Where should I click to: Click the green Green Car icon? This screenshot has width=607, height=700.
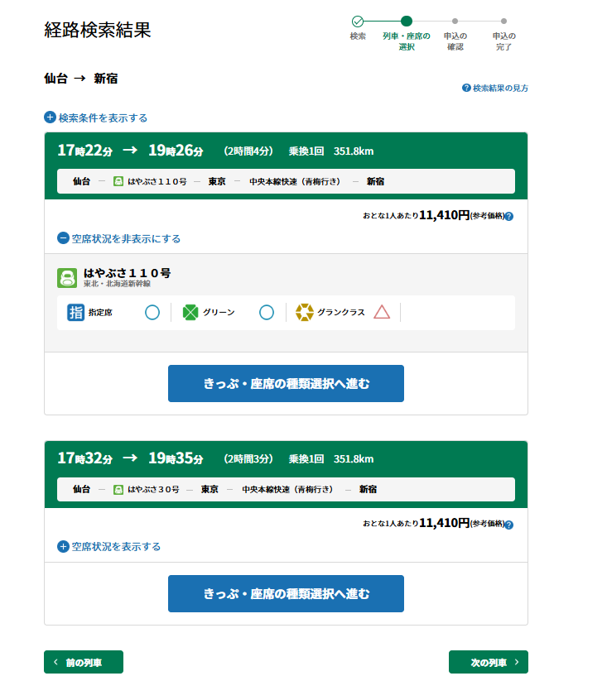(190, 312)
